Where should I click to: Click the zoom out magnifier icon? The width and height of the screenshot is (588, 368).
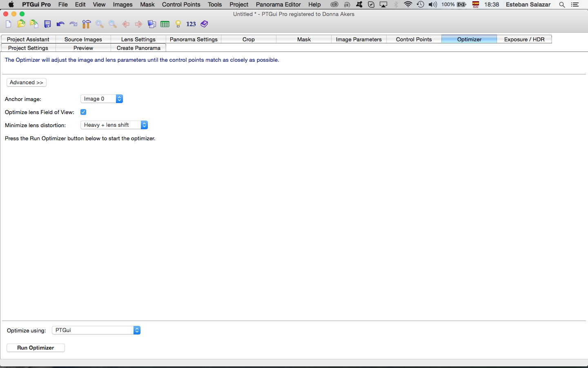coord(113,24)
